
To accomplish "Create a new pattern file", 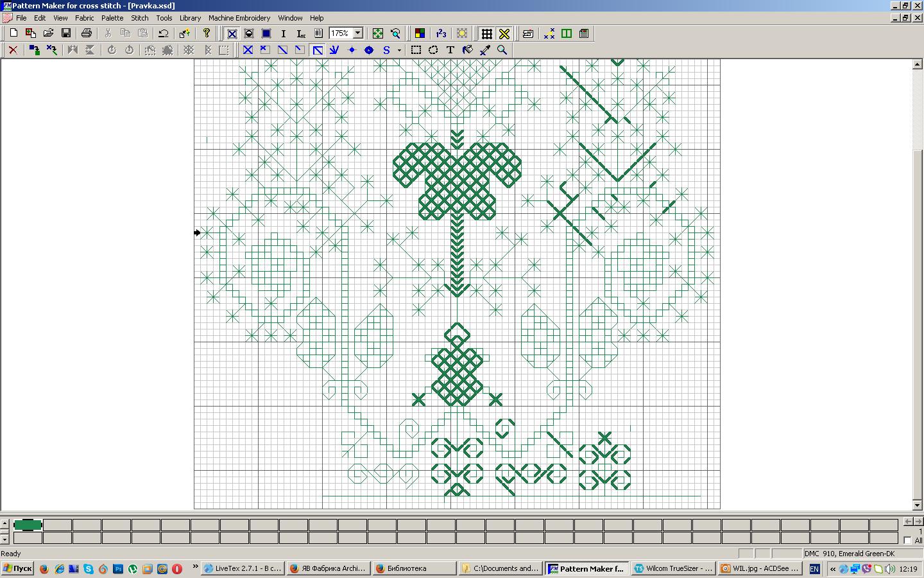I will tap(13, 33).
